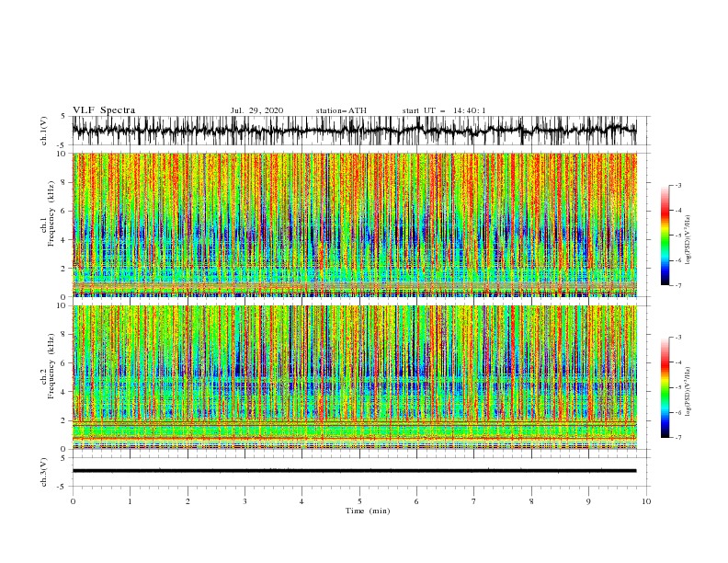Click the "3" tick on the Time axis
The width and height of the screenshot is (728, 563).
(245, 501)
